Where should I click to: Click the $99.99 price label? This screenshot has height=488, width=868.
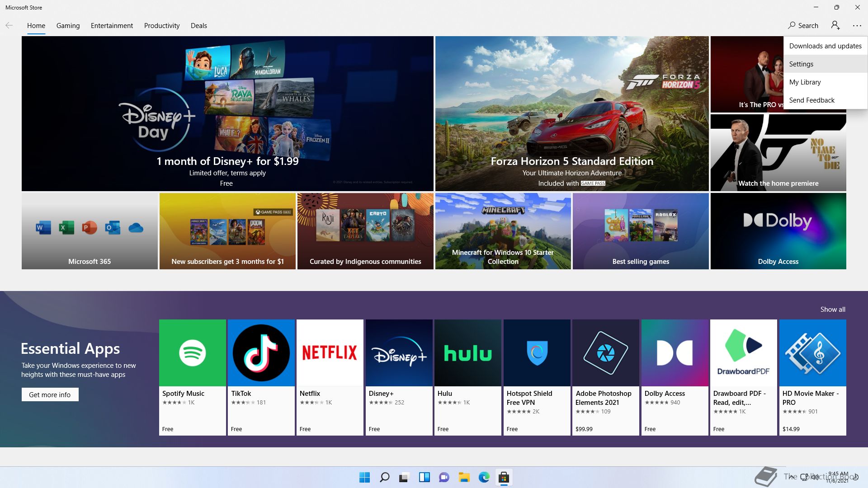pyautogui.click(x=584, y=429)
